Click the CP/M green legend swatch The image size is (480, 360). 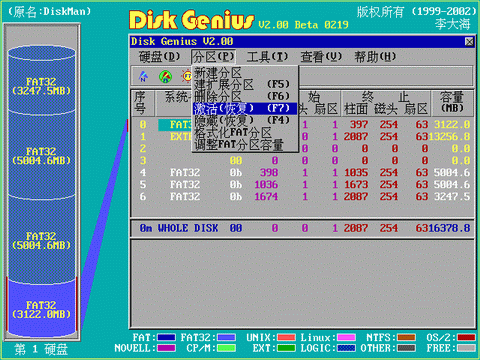[x=226, y=348]
